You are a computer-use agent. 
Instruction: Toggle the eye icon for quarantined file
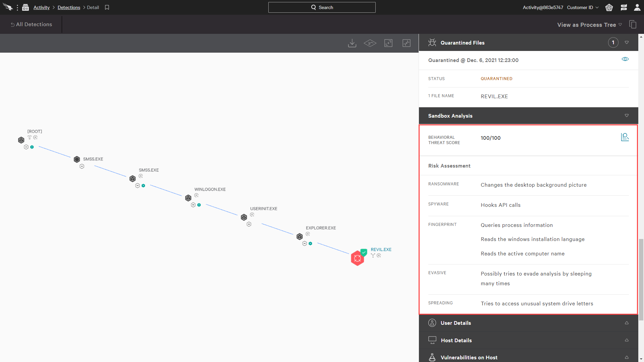tap(625, 59)
